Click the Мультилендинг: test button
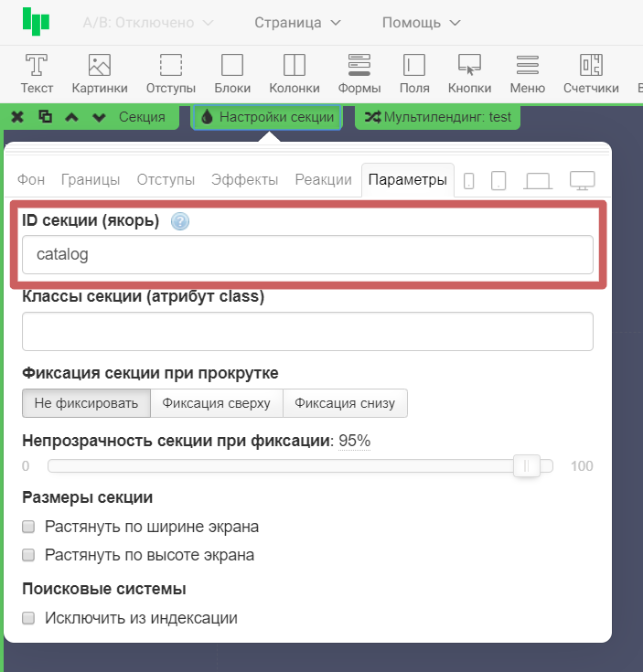This screenshot has width=643, height=672. 437,117
